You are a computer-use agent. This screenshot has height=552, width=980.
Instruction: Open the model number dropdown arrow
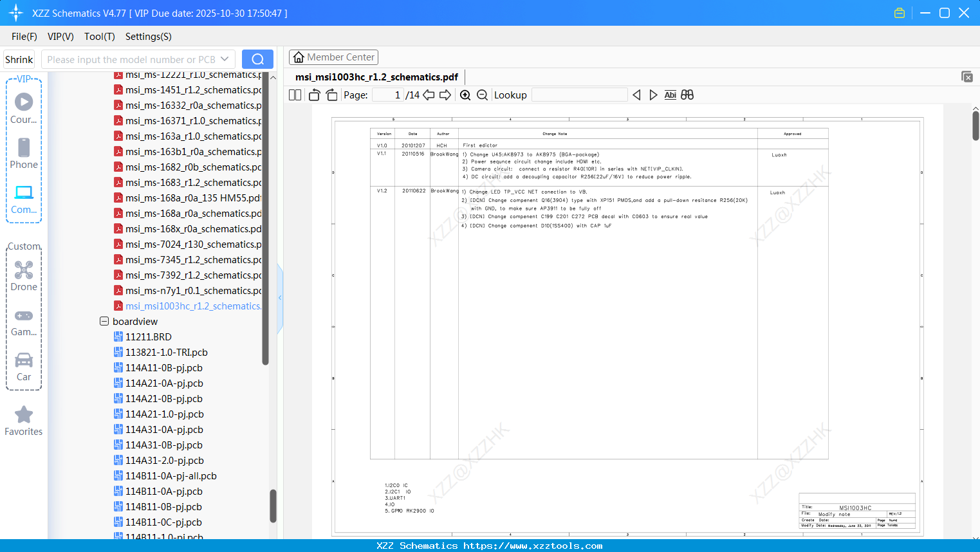(x=225, y=59)
